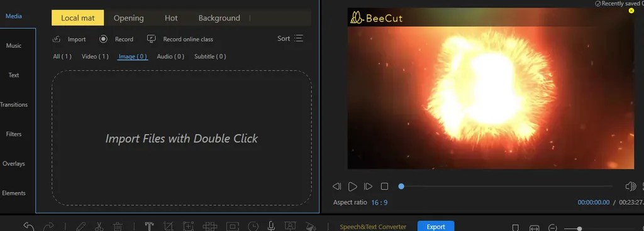The height and width of the screenshot is (231, 644).
Task: Filter media by Video (1)
Action: coord(95,56)
